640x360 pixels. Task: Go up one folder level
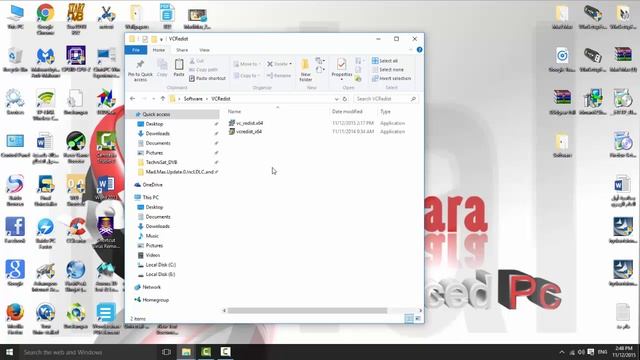tap(162, 99)
